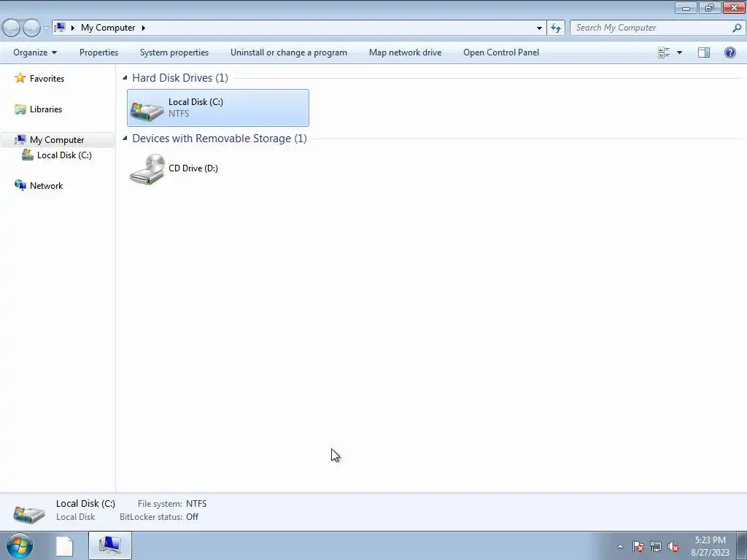Viewport: 747px width, 560px height.
Task: Click the Local Disk (C:) sidebar icon
Action: pyautogui.click(x=28, y=155)
